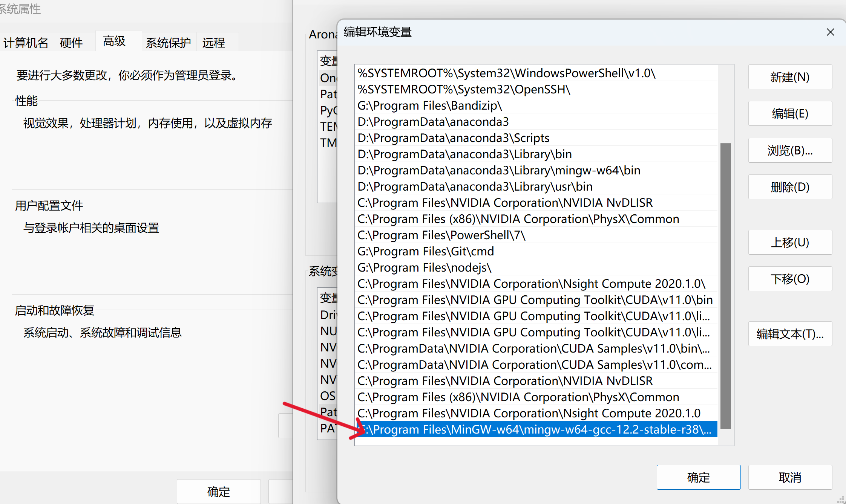Cancel the dialog via 取消

790,477
